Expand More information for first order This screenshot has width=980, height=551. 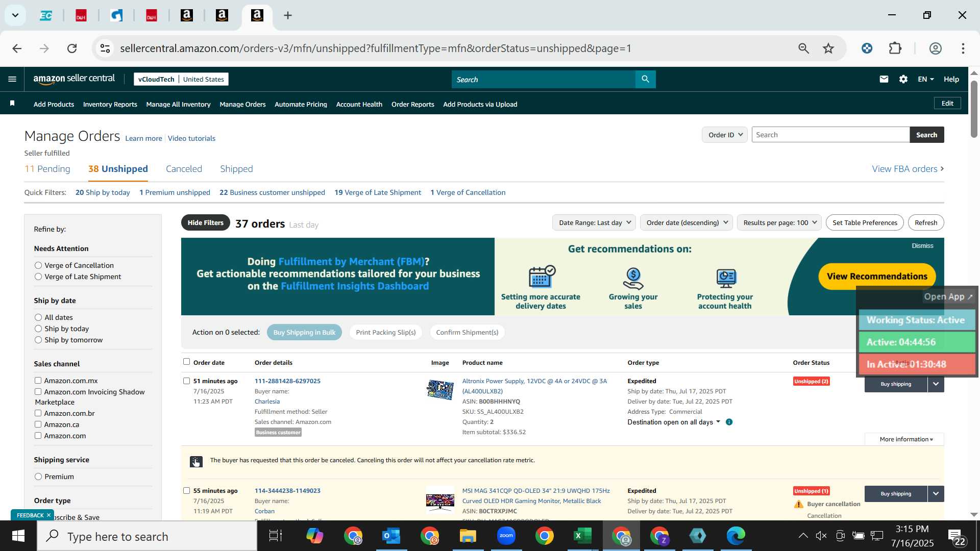[x=904, y=439]
